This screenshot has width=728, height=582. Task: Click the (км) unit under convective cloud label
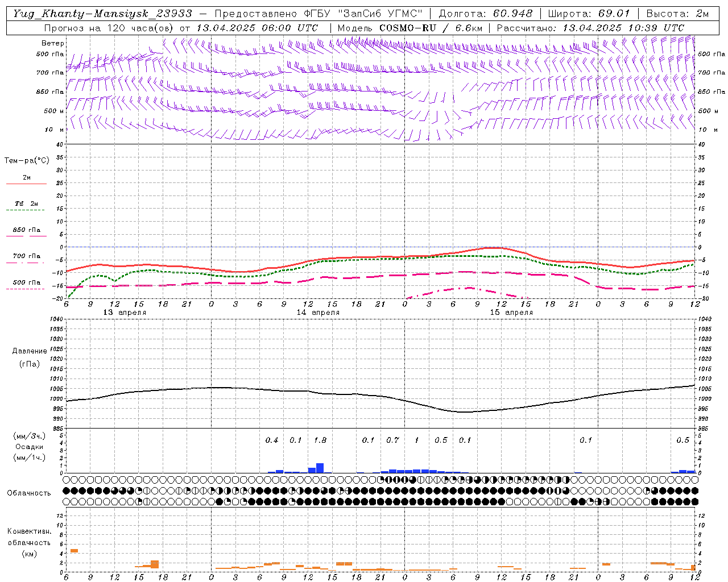pyautogui.click(x=29, y=554)
